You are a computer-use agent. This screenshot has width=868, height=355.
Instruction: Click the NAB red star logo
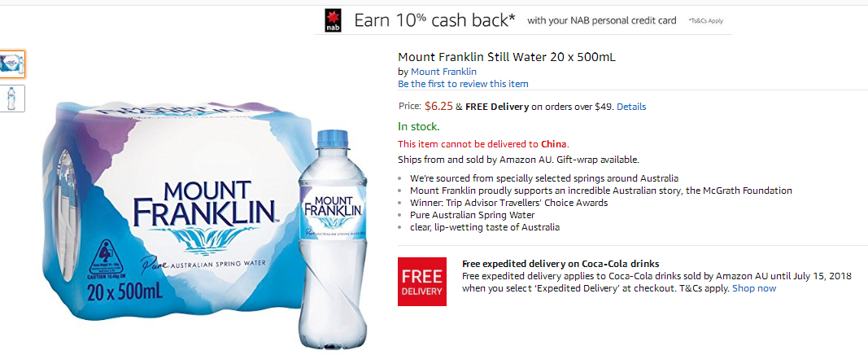pos(333,20)
